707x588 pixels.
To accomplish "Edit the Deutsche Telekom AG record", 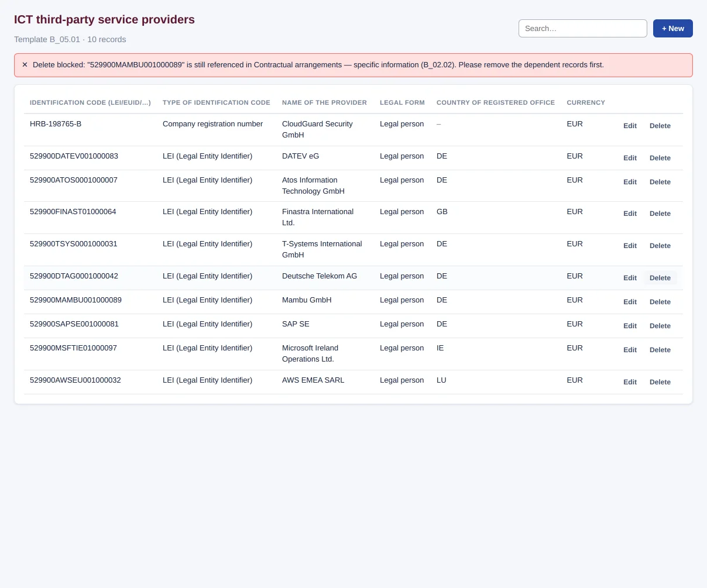I will pos(630,278).
